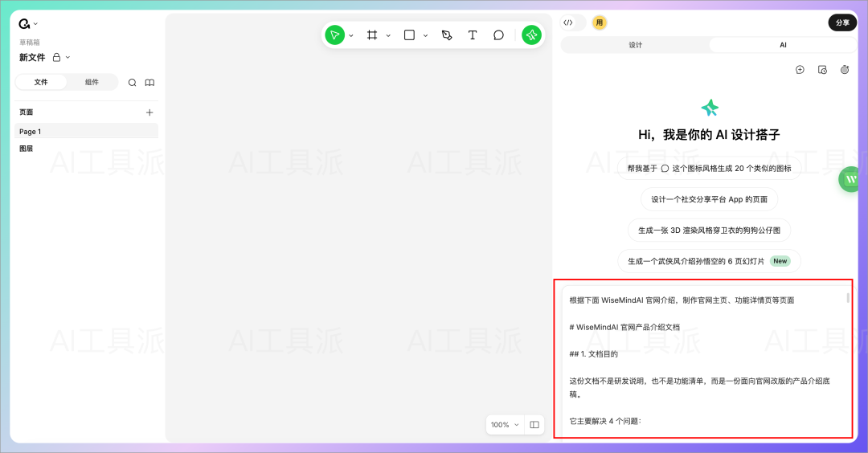Select the Rectangle shape tool
Viewport: 868px width, 453px height.
click(x=409, y=35)
